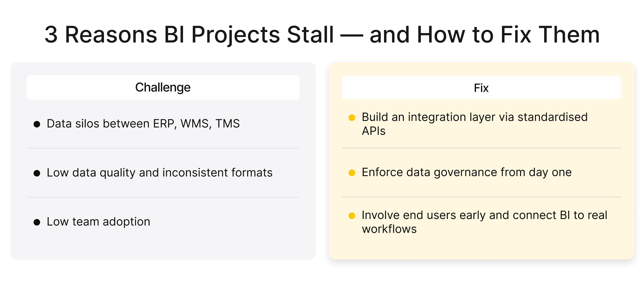Viewport: 644px width, 286px height.
Task: Click the yellow bullet beside Build an integration layer
Action: coord(352,117)
